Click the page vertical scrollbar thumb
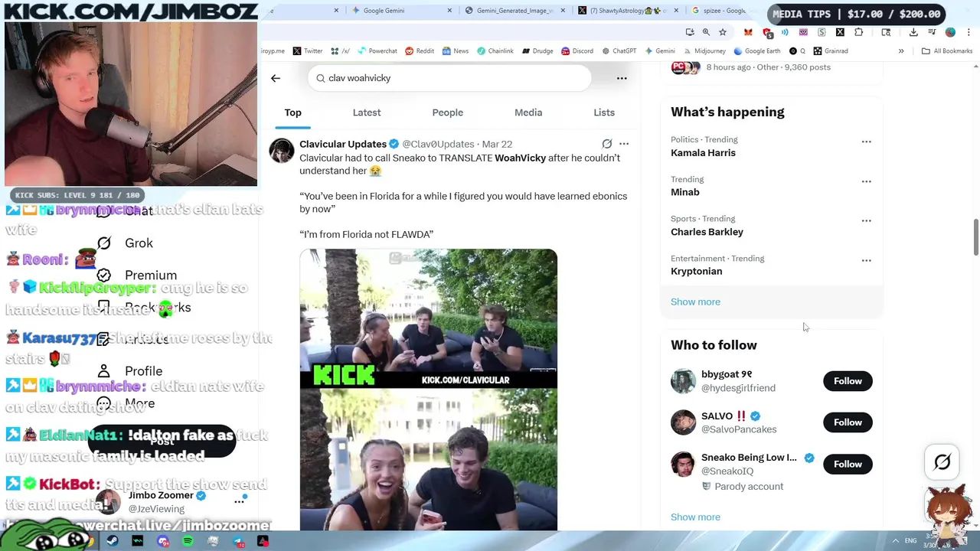This screenshot has height=551, width=980. [x=975, y=237]
